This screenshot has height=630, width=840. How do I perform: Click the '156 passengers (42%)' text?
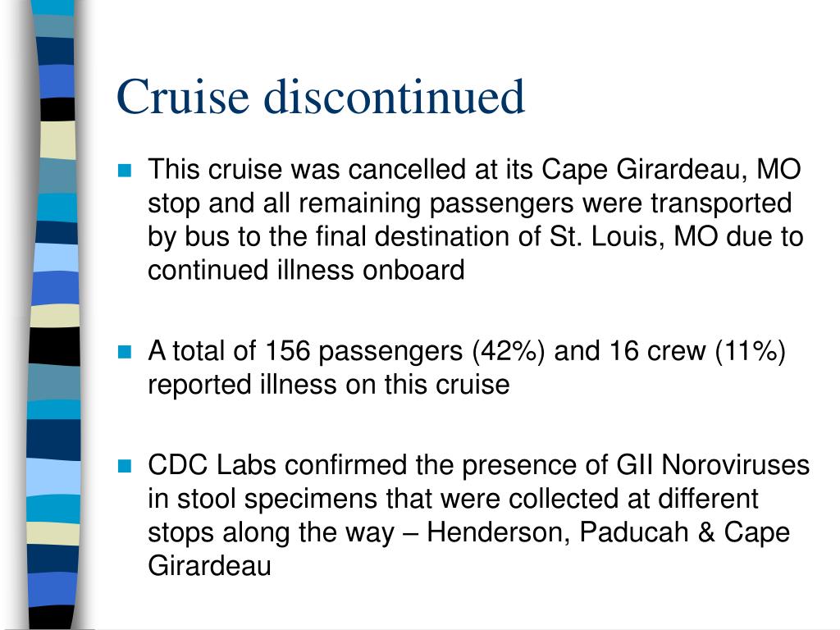pyautogui.click(x=405, y=352)
